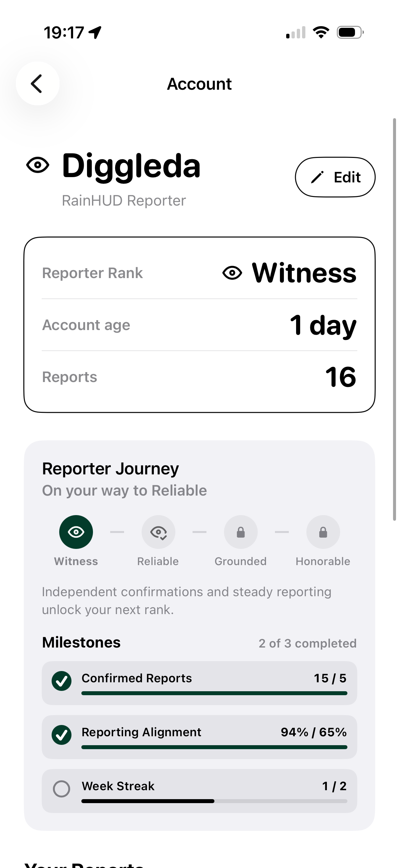This screenshot has width=399, height=868.
Task: Click the Week Streak progress bar
Action: 214,801
